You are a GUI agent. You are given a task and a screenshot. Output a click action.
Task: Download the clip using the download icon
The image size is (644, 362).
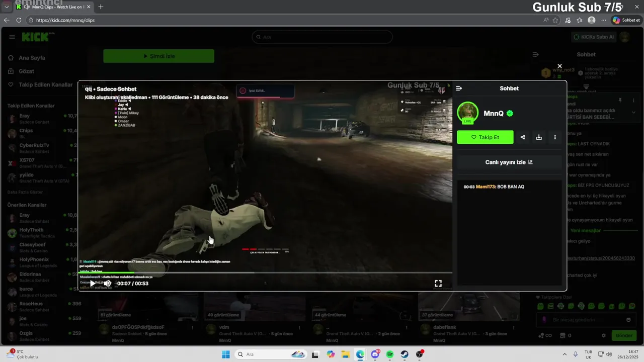coord(539,137)
